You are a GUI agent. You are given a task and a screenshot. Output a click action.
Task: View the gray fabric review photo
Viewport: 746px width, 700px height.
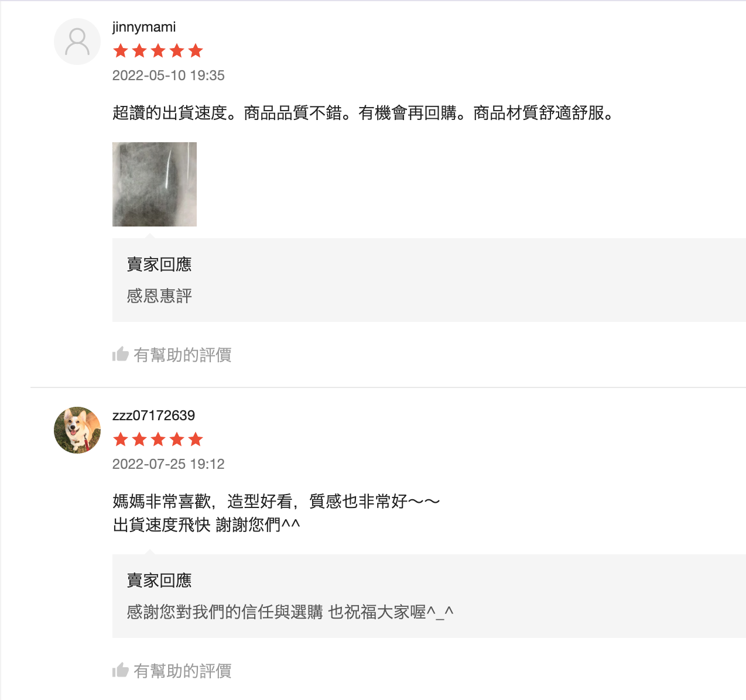pos(154,184)
